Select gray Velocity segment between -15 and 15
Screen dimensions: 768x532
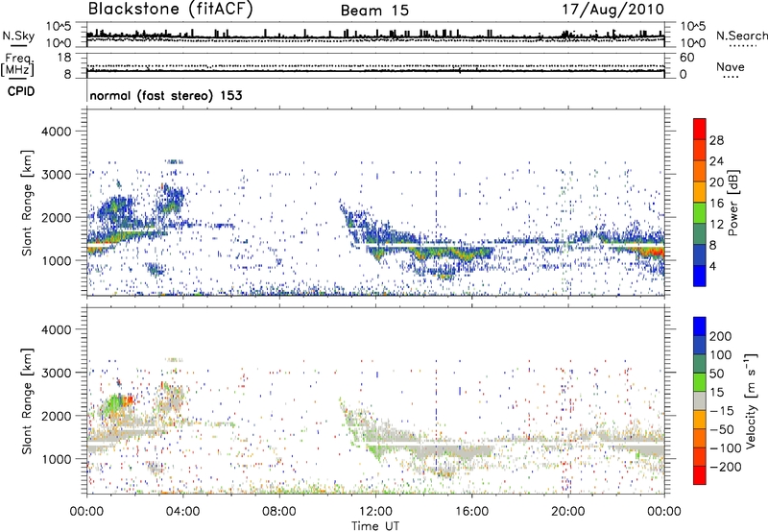tap(700, 400)
